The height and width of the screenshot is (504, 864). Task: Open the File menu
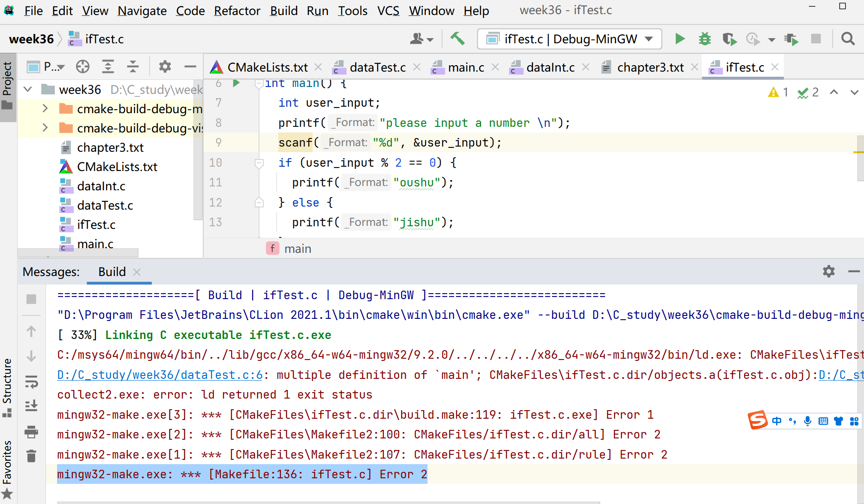coord(33,11)
